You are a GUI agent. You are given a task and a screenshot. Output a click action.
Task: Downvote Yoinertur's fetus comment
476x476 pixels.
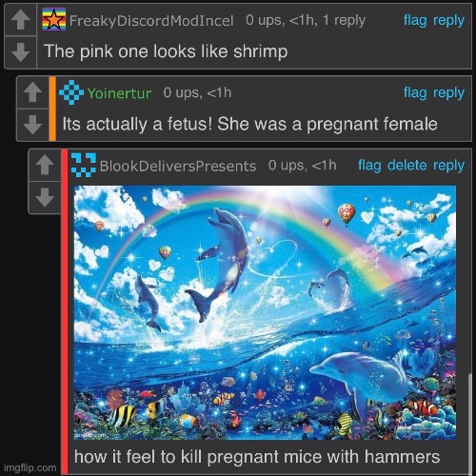pyautogui.click(x=32, y=125)
